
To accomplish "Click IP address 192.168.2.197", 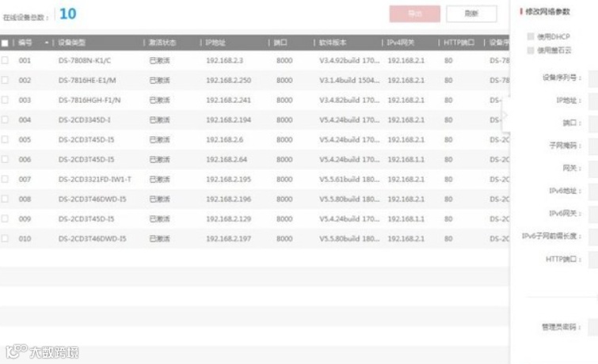I will (228, 239).
